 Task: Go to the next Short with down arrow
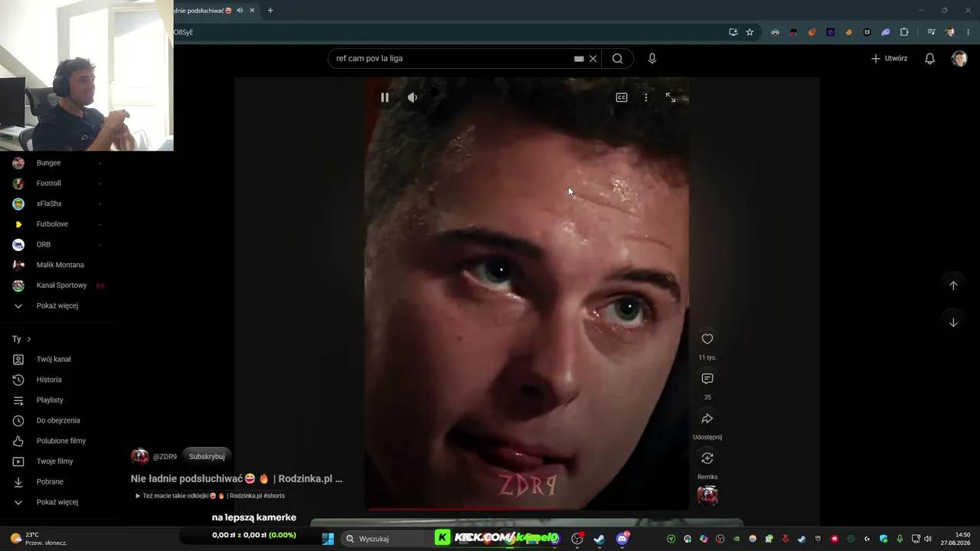pyautogui.click(x=953, y=322)
